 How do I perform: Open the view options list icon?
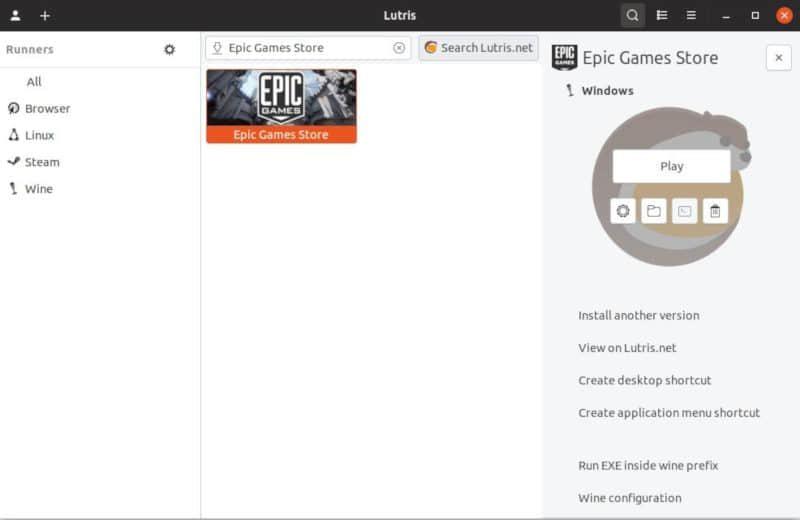click(x=662, y=15)
